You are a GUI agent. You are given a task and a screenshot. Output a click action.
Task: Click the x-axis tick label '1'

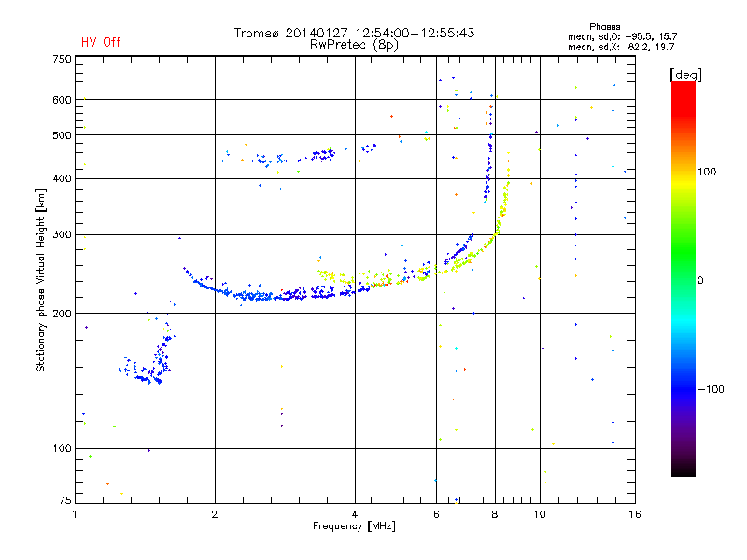point(75,514)
